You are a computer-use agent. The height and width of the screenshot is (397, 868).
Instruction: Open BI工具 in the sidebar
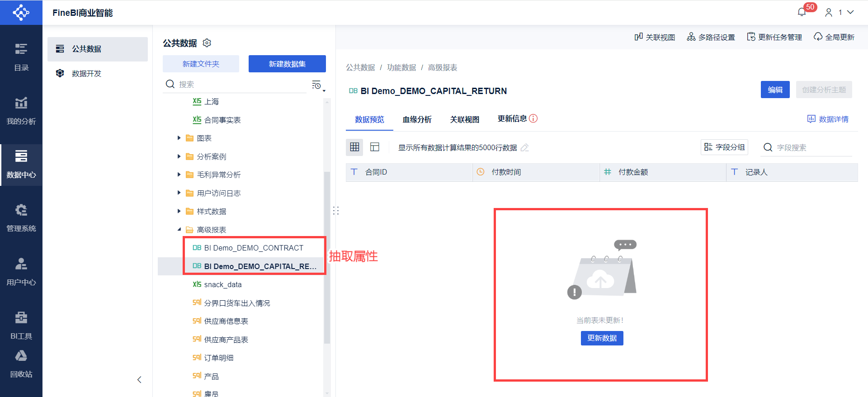pos(21,326)
